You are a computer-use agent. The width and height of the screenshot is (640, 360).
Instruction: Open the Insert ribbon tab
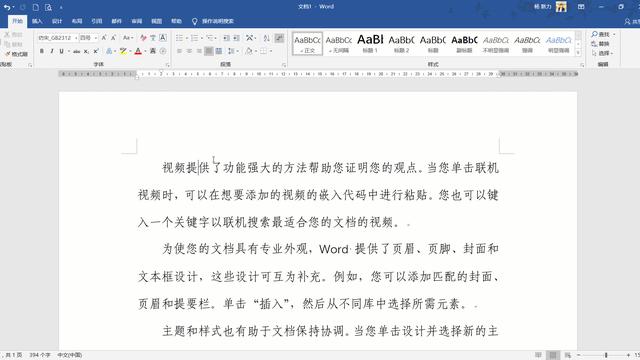coord(37,21)
